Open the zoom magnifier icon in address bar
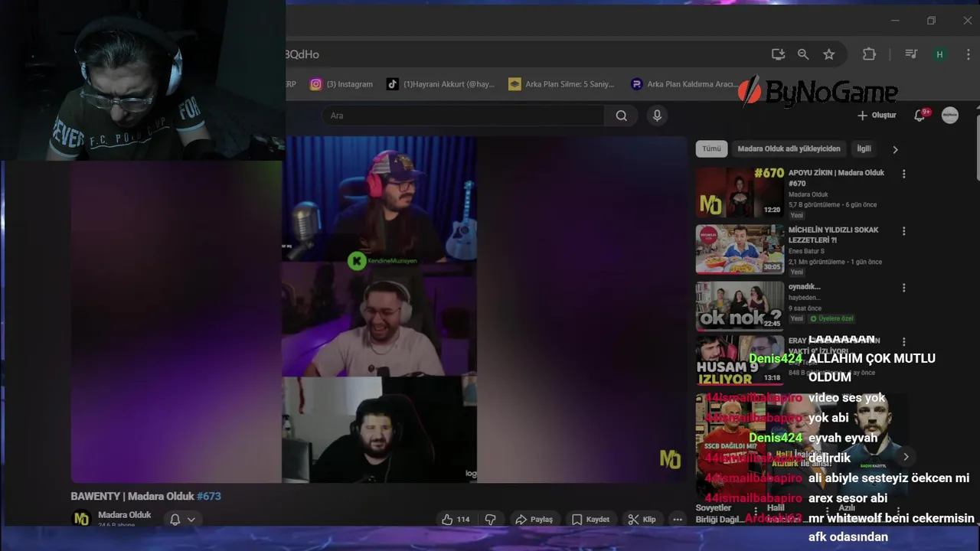 point(803,54)
